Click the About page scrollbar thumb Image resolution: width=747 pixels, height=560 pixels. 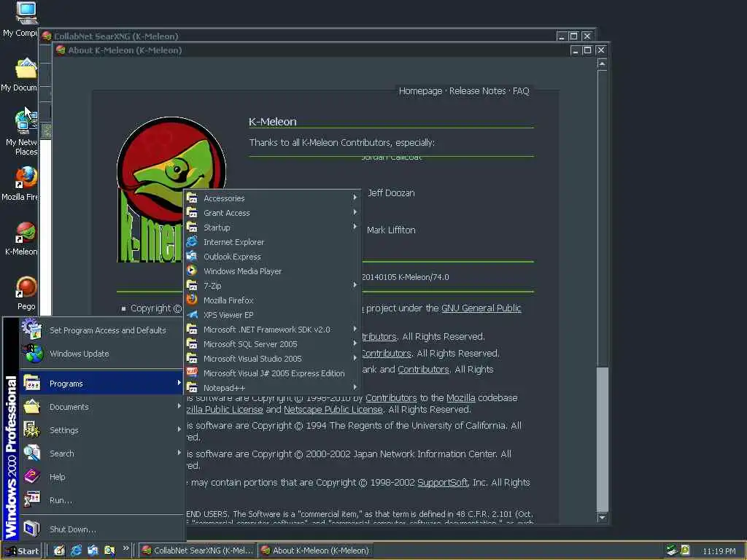(x=602, y=438)
